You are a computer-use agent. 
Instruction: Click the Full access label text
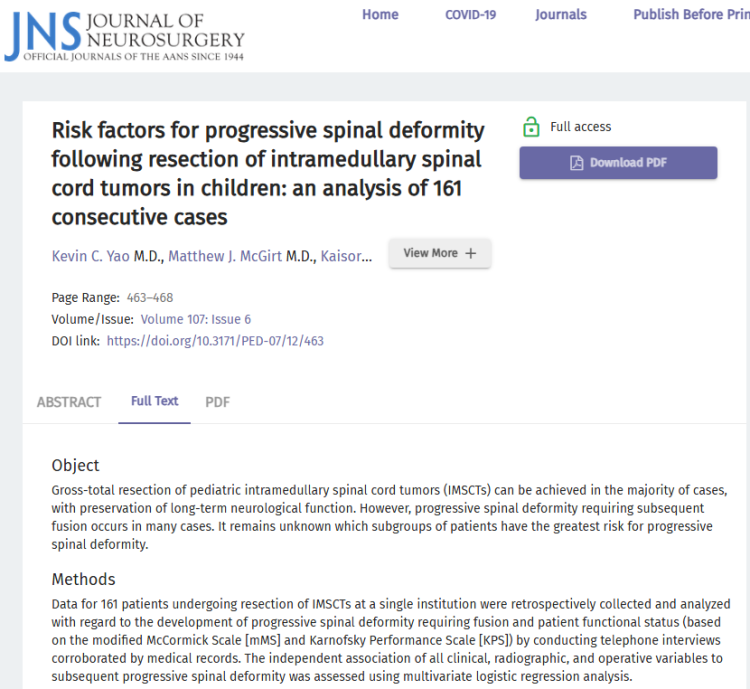pos(581,127)
